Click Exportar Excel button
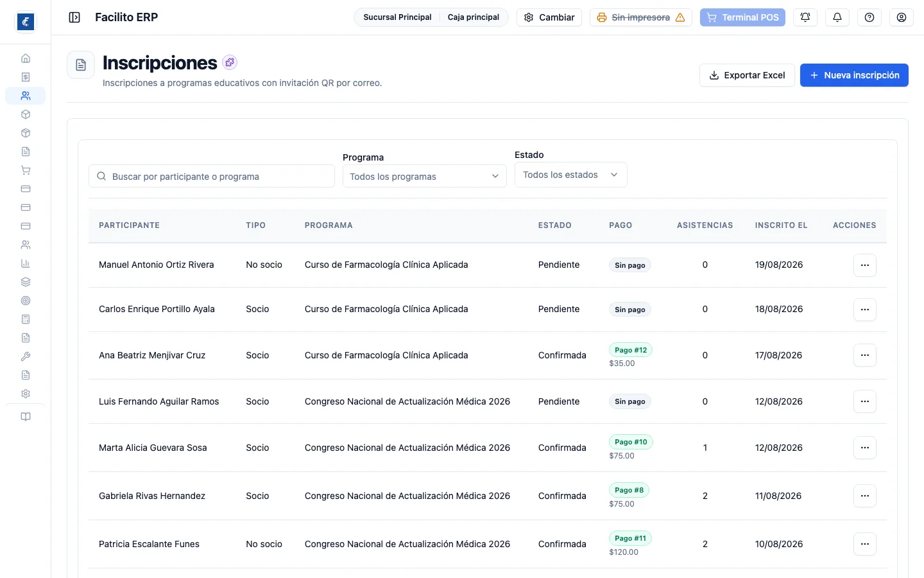 [747, 75]
